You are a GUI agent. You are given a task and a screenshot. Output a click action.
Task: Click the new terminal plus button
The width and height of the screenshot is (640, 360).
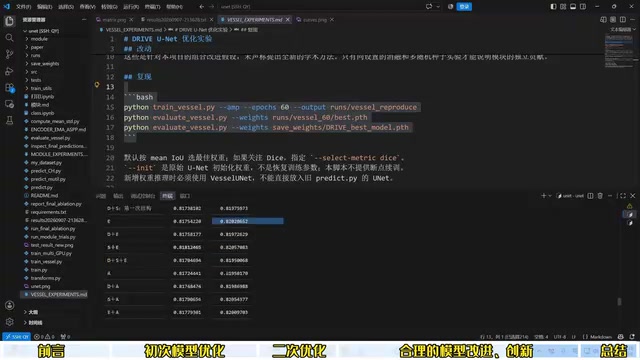click(x=543, y=196)
